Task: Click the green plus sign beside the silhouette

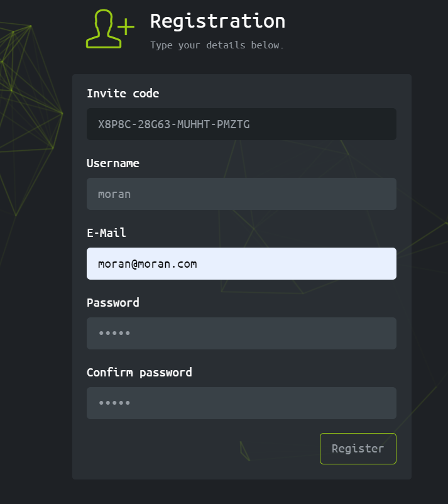Action: pos(126,26)
